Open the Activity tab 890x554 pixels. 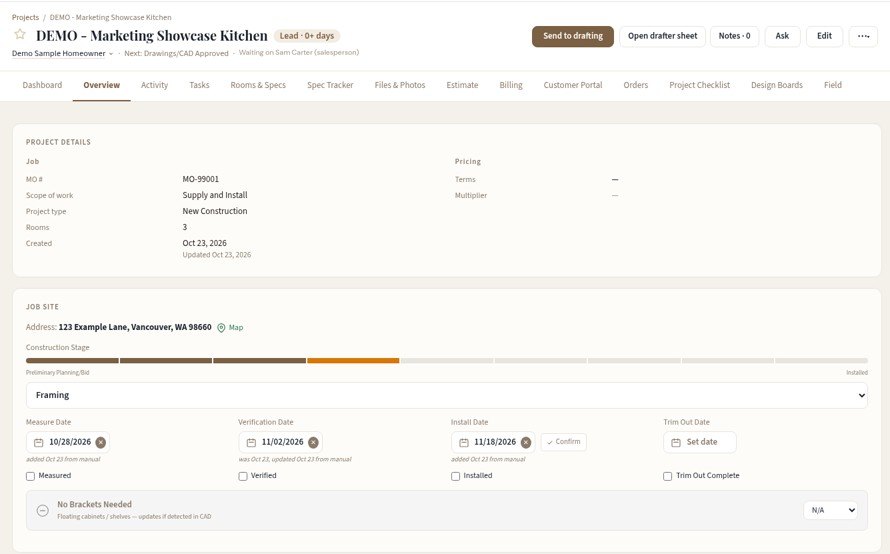(154, 85)
